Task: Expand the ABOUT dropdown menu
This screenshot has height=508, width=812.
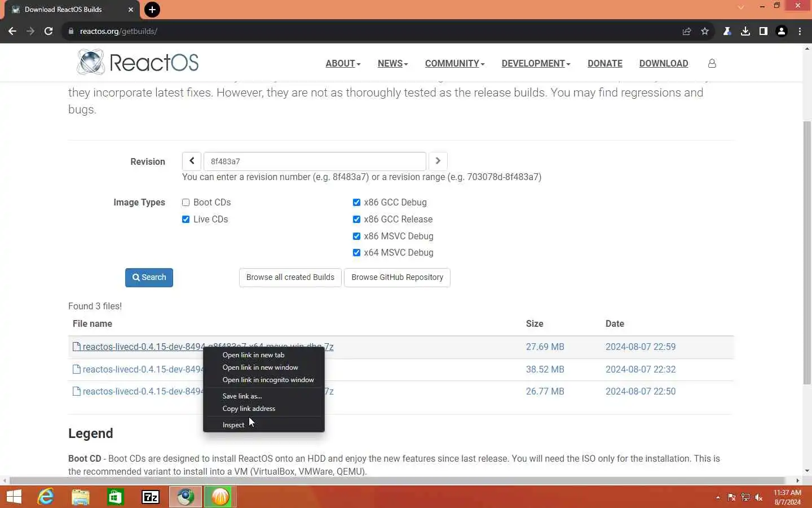Action: (343, 63)
